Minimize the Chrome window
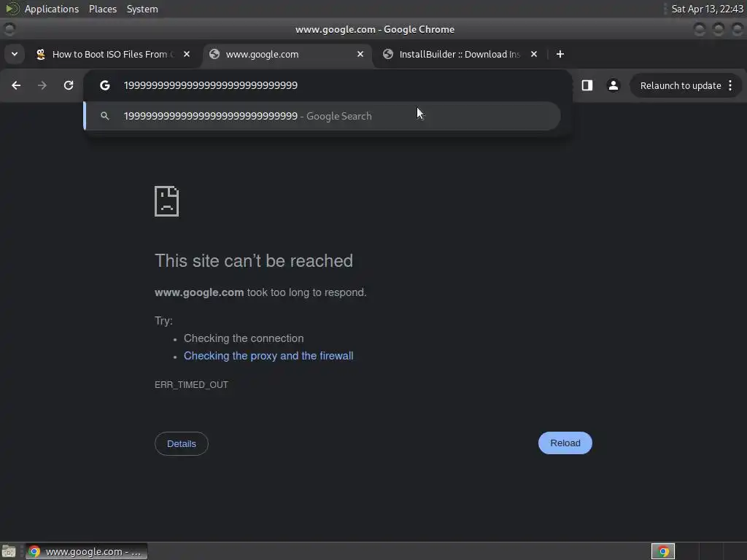This screenshot has width=747, height=560. tap(700, 29)
